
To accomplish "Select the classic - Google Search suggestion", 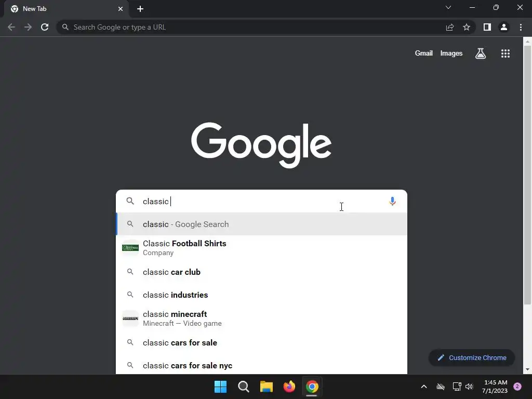I will point(261,224).
